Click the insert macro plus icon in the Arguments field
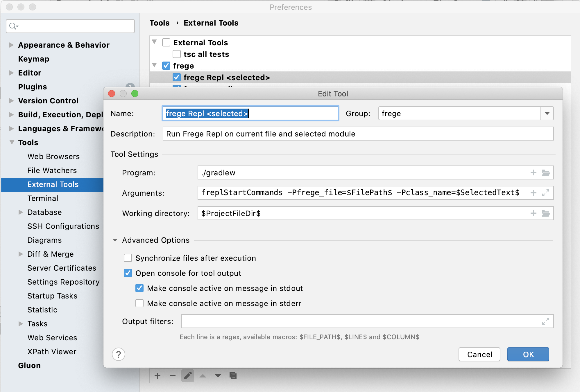Image resolution: width=580 pixels, height=392 pixels. (x=534, y=193)
